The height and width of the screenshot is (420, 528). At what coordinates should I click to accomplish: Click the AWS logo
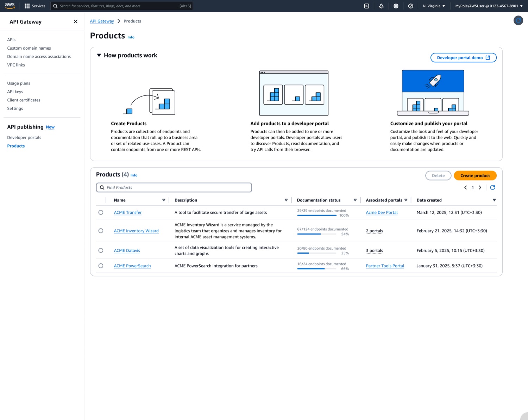10,6
